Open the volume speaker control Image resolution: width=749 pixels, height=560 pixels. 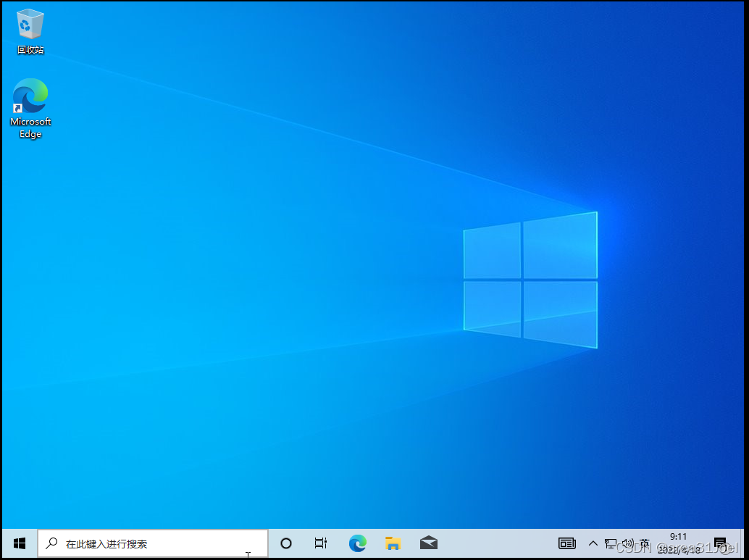click(627, 543)
